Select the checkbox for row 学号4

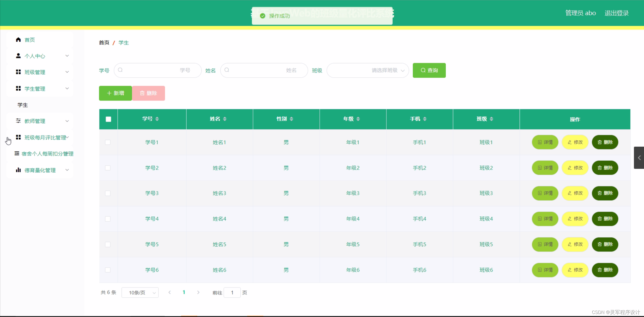[108, 219]
